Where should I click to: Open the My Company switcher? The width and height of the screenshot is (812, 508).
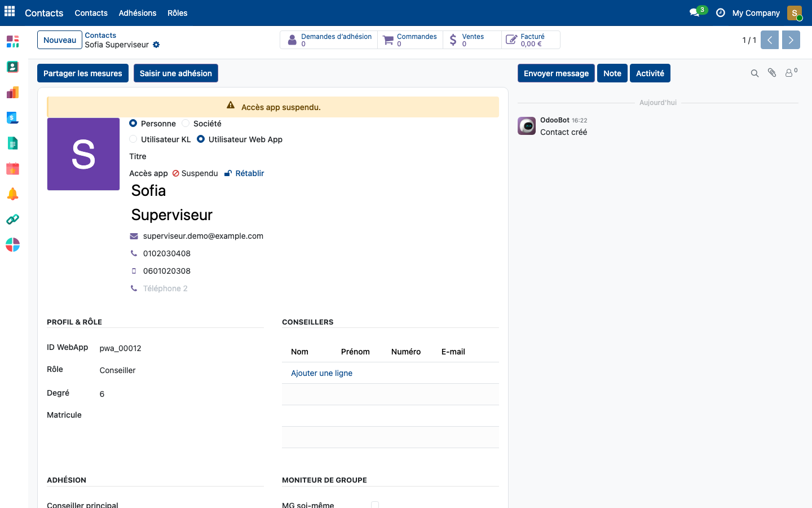tap(756, 13)
